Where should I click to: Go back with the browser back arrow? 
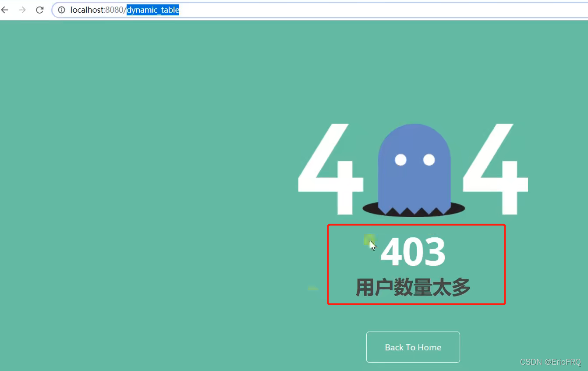5,10
